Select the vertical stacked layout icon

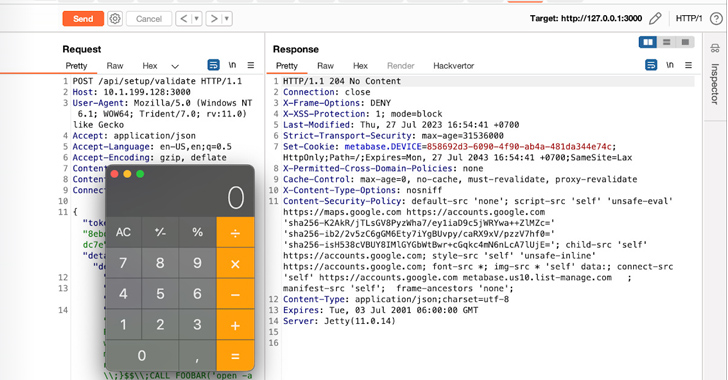coord(667,42)
